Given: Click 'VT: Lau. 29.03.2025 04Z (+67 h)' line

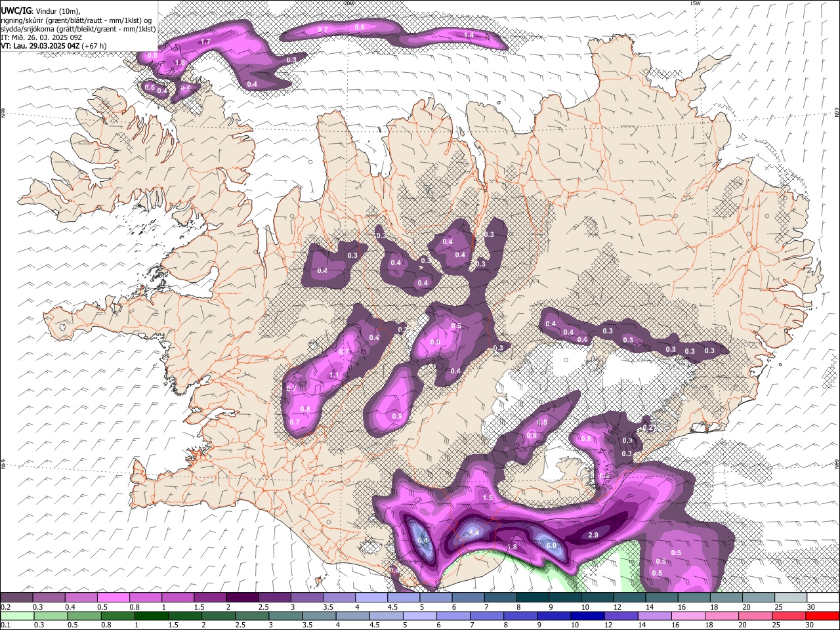Looking at the screenshot, I should tap(53, 46).
